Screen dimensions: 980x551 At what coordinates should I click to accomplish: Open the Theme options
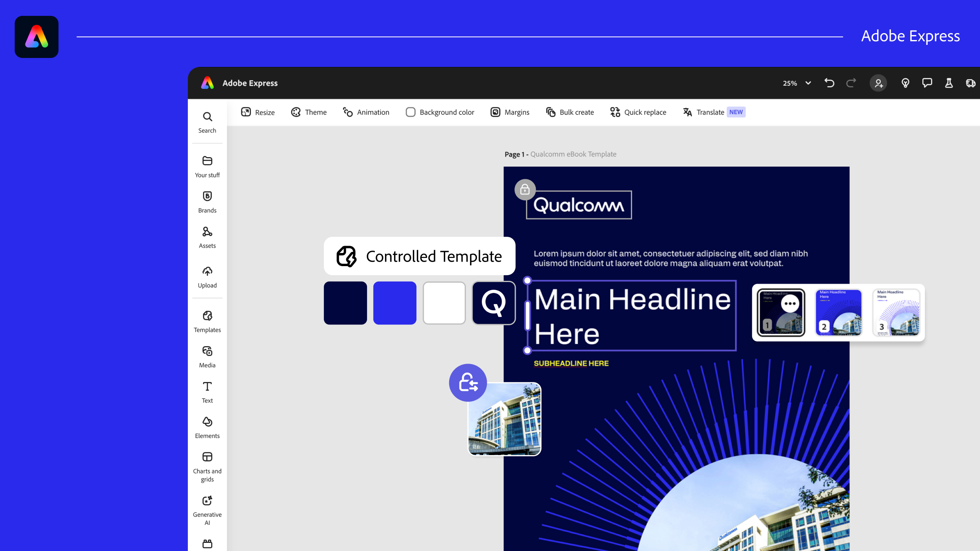click(309, 112)
